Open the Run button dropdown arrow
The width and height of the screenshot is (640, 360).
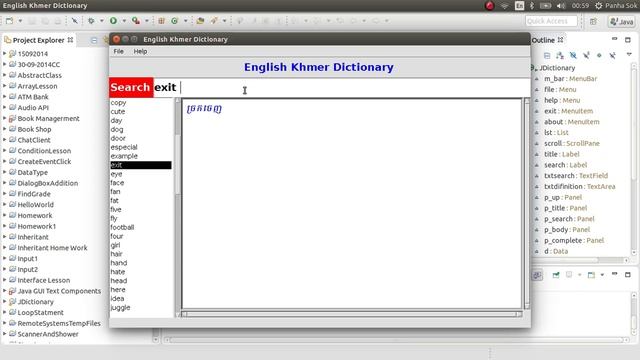pos(124,21)
